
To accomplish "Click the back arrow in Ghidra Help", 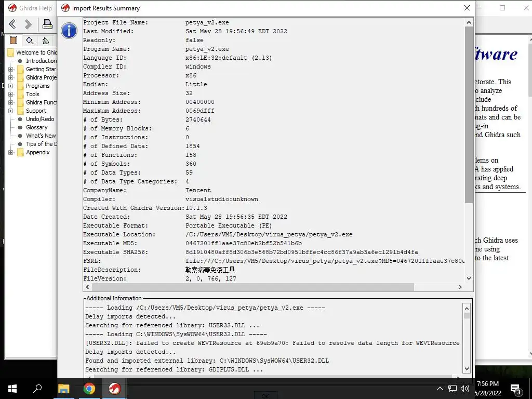I will click(x=12, y=24).
